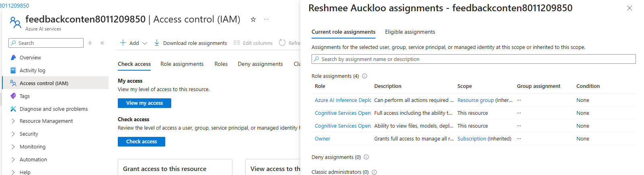Open the Owner role link
This screenshot has height=175, width=644.
pyautogui.click(x=322, y=138)
